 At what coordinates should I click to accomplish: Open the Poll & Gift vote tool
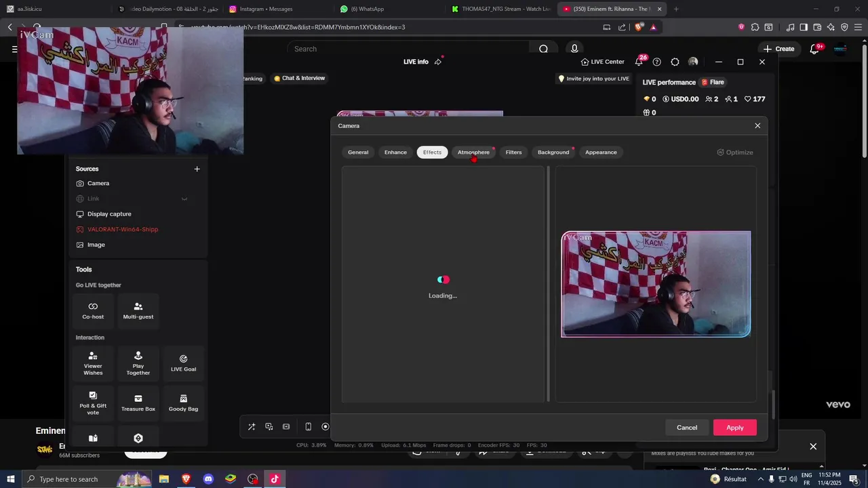pos(93,403)
